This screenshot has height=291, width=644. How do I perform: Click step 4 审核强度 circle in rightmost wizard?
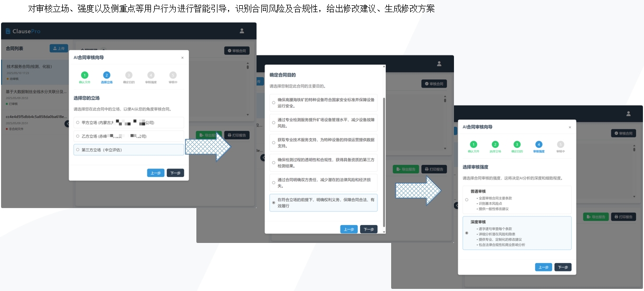click(538, 144)
